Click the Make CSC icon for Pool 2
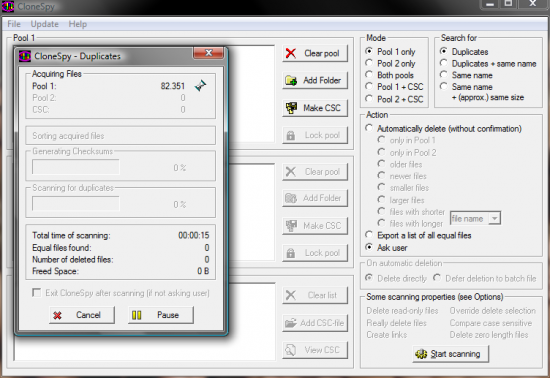Viewport: 550px width, 378px height. (291, 225)
